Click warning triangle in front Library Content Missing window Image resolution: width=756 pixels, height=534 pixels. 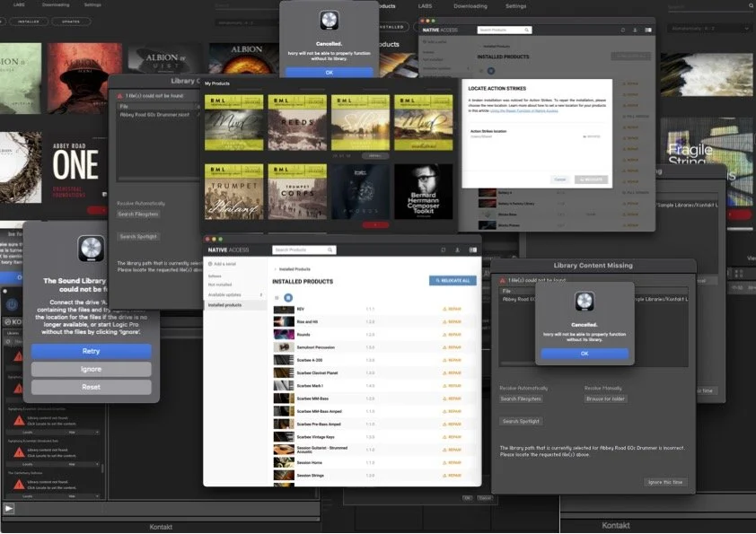click(503, 280)
